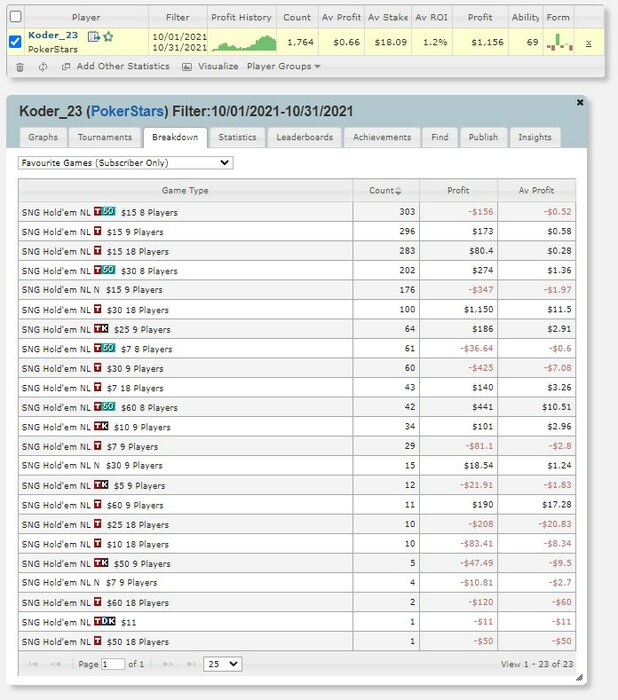
Task: Click the page number input field
Action: 113,664
